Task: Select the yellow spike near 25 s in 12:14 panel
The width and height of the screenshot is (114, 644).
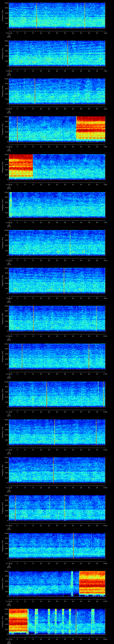Action: point(50,503)
